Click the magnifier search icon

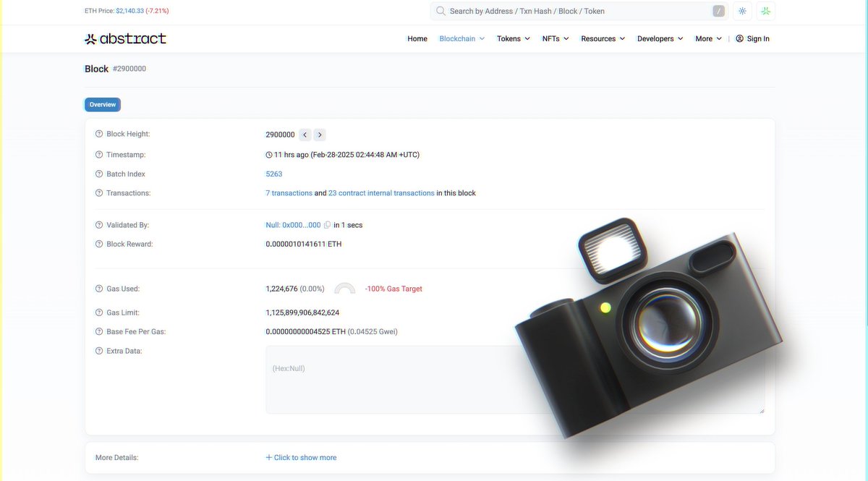pos(441,11)
